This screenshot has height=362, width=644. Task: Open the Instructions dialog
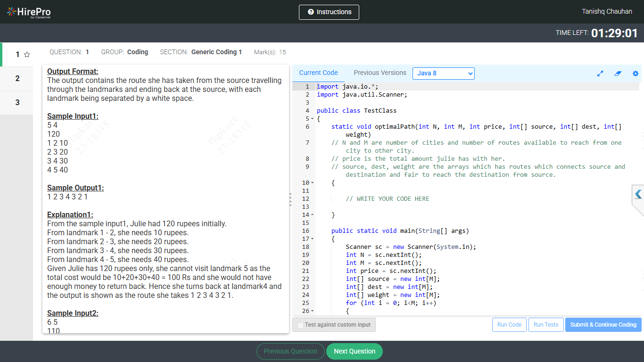click(x=329, y=12)
